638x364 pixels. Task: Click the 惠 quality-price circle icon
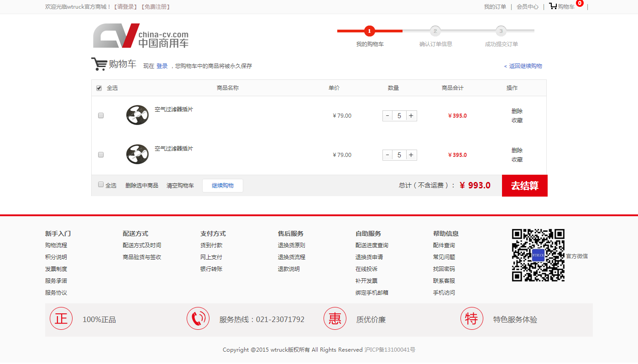pyautogui.click(x=335, y=318)
